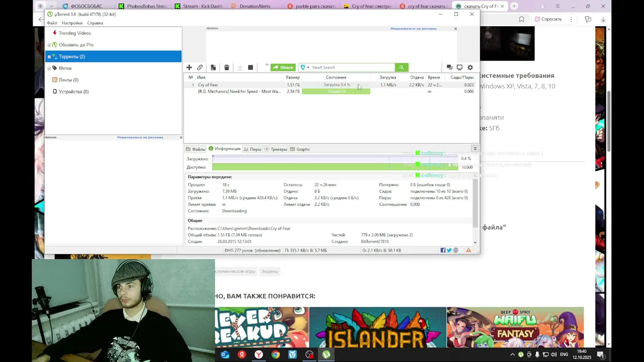Expand the Метки tree node
The image size is (644, 362).
pyautogui.click(x=49, y=68)
